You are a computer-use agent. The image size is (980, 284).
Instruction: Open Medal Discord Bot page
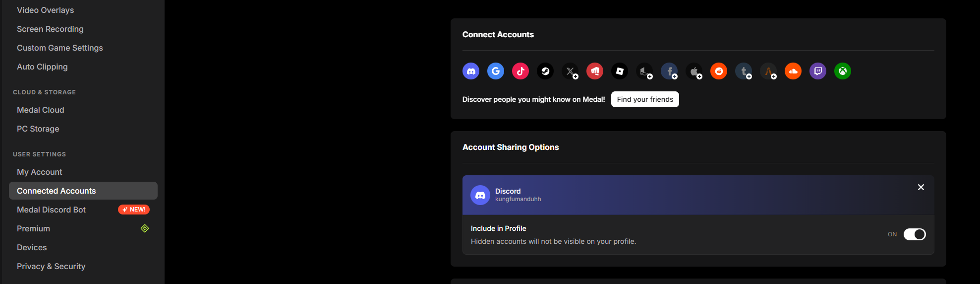click(x=52, y=210)
